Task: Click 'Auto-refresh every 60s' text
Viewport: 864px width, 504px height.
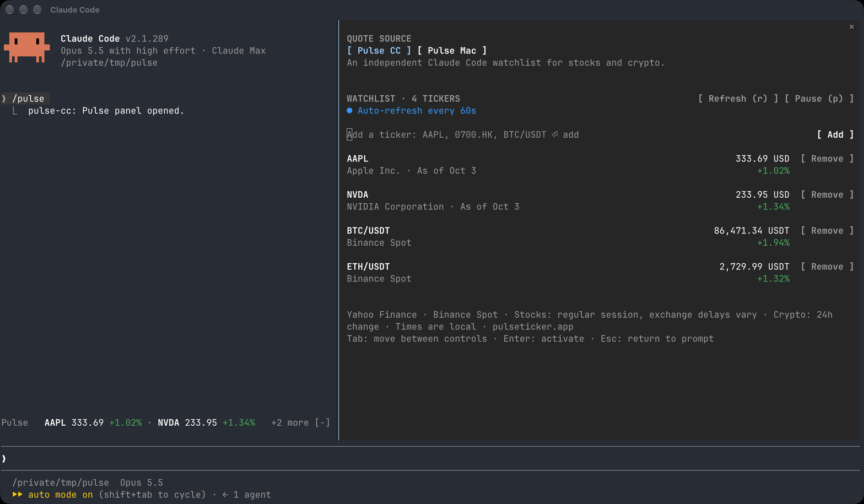Action: tap(417, 111)
